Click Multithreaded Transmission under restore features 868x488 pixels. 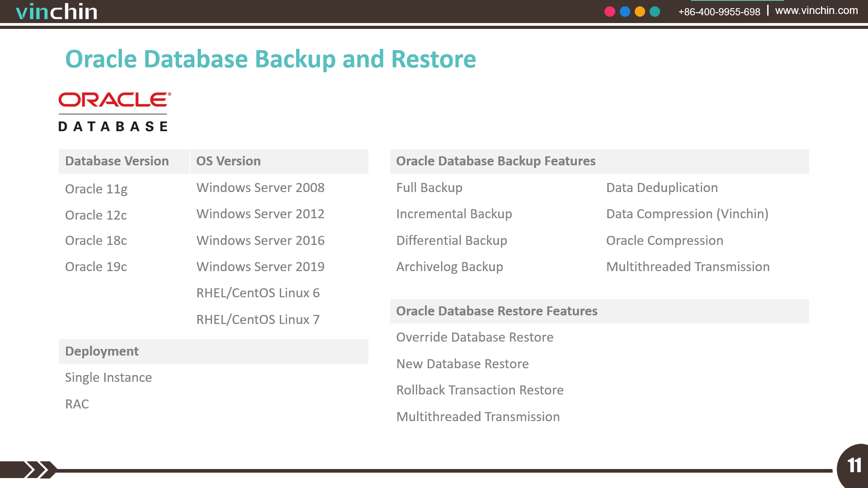tap(478, 417)
